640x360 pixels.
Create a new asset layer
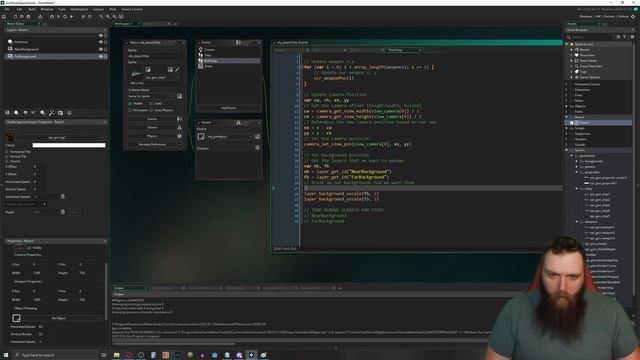tap(42, 113)
